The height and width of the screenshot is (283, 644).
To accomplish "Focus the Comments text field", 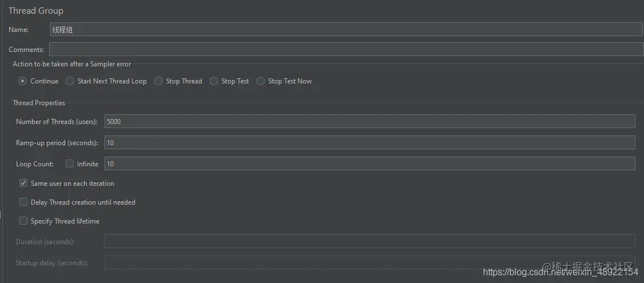I will [346, 49].
